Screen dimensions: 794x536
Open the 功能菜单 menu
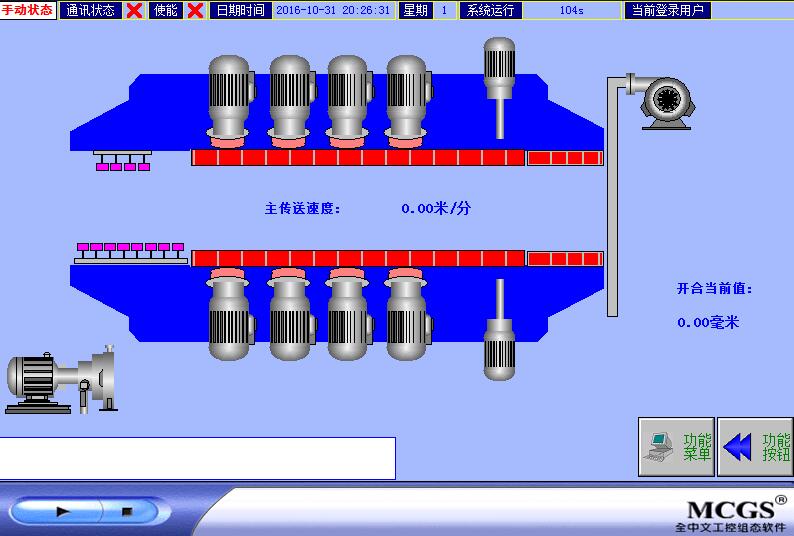677,447
